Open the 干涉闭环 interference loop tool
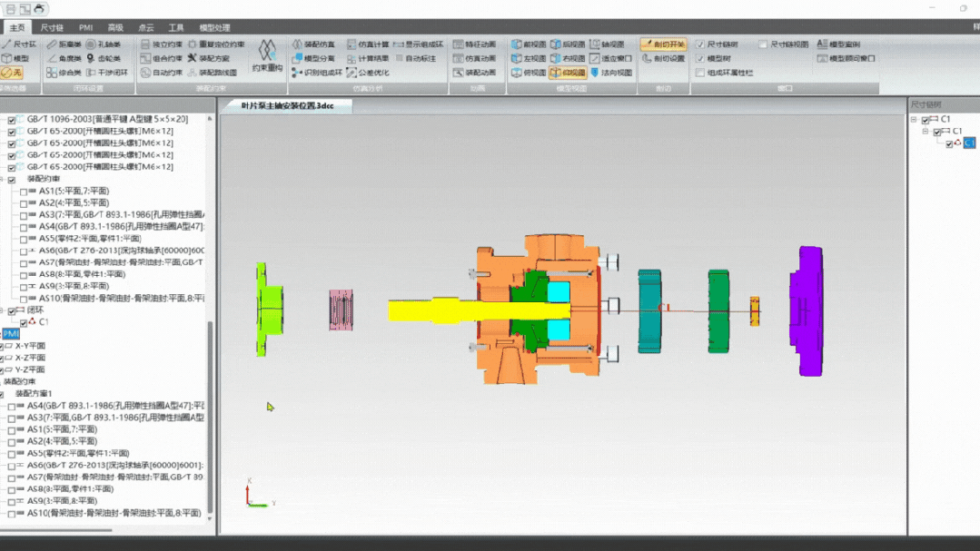This screenshot has width=980, height=551. point(107,73)
